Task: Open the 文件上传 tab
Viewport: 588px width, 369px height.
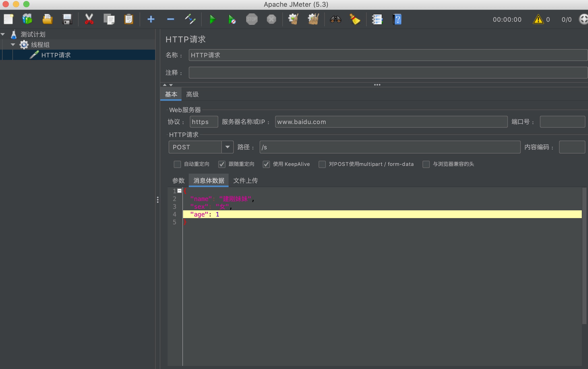Action: (x=245, y=180)
